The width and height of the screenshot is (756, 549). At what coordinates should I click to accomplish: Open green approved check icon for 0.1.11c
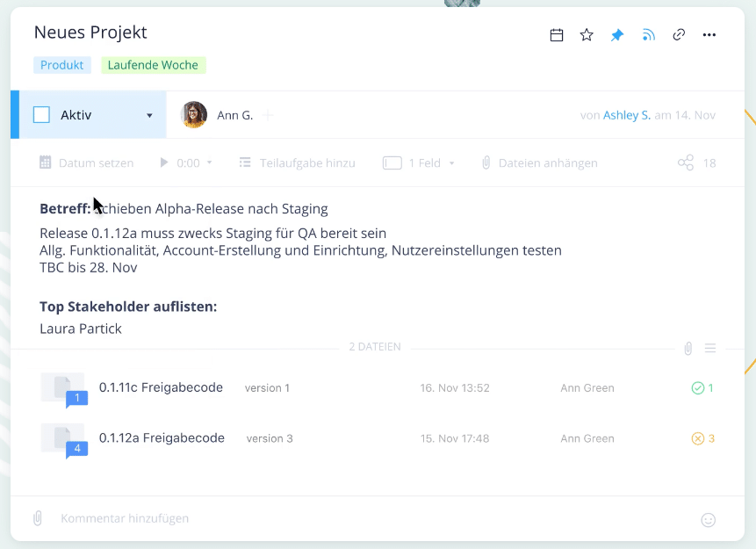point(698,388)
